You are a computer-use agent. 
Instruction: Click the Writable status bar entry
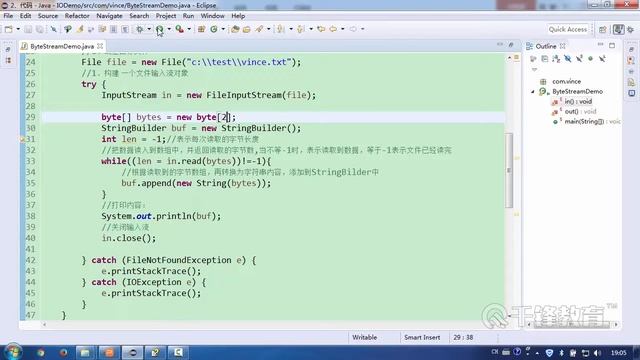364,338
